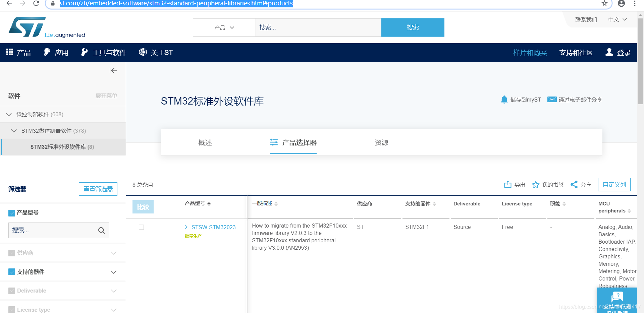Click the user icon next to 登录
The height and width of the screenshot is (313, 644).
[609, 52]
